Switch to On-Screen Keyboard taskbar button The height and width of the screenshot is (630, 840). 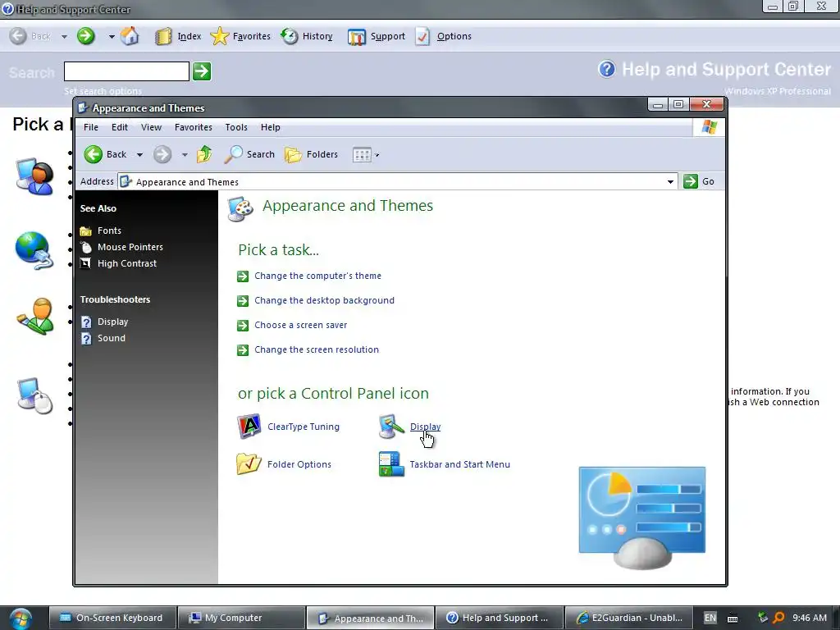coord(113,618)
